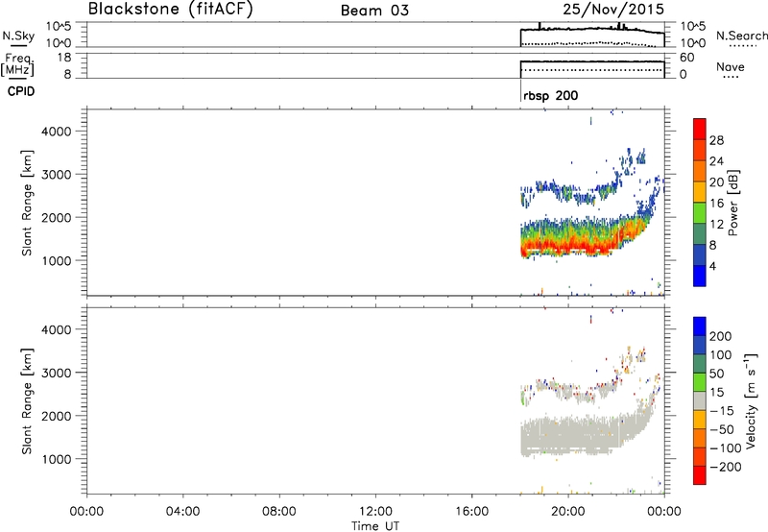
Task: Click the Blackstone (fitACF) title
Action: 171,9
